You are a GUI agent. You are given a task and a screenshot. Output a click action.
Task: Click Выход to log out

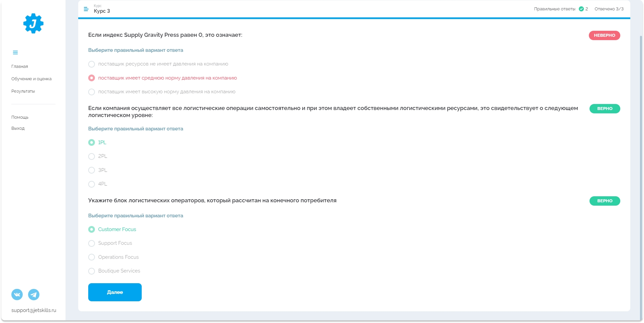(x=18, y=128)
